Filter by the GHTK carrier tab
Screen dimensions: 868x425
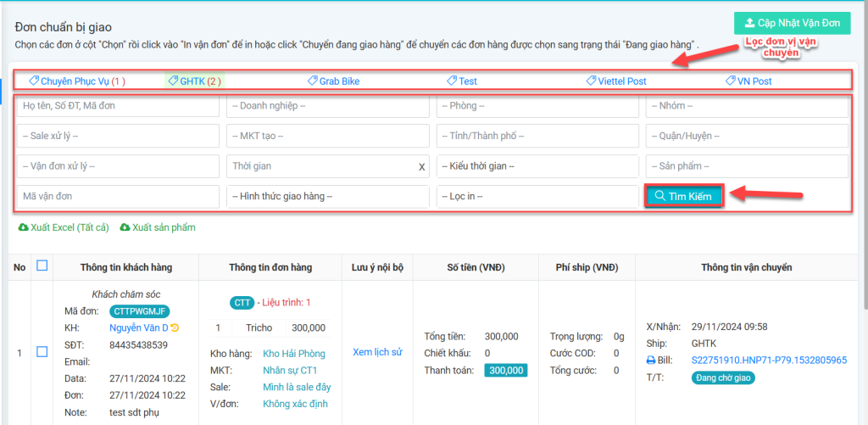click(195, 81)
